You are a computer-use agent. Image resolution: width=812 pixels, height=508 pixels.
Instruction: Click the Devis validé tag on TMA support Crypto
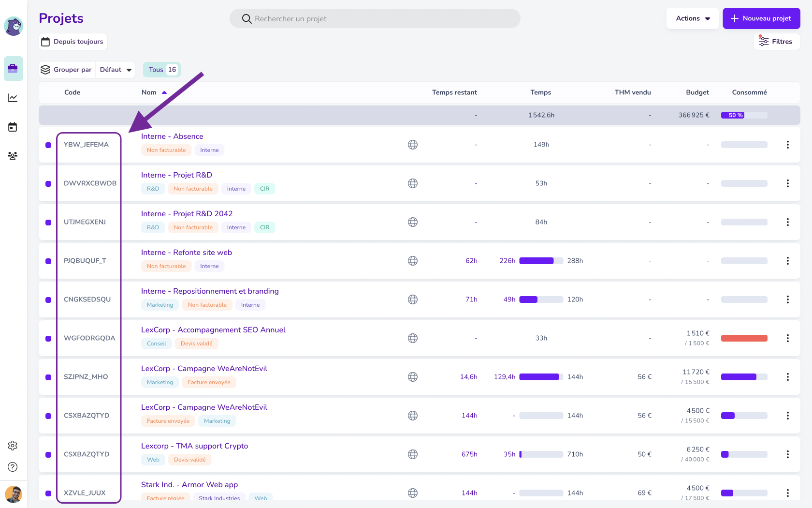coord(190,460)
